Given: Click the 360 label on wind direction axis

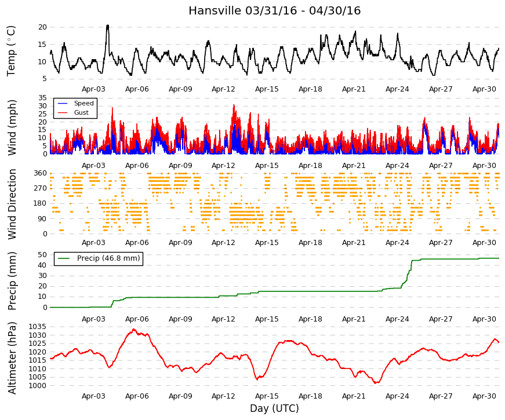Looking at the screenshot, I should [x=40, y=173].
